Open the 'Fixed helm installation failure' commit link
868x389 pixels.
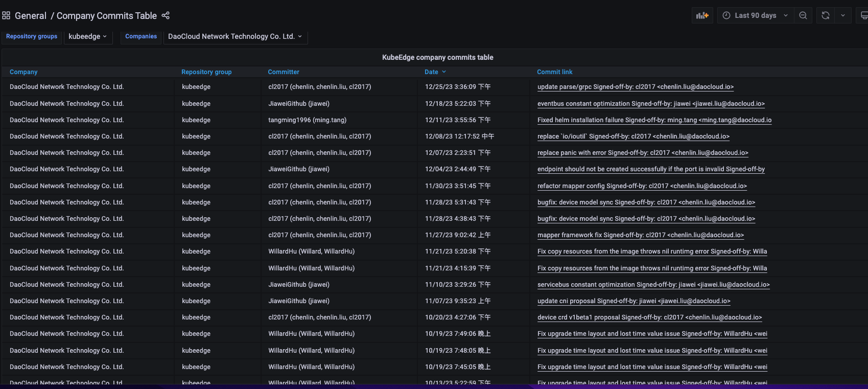pos(654,120)
